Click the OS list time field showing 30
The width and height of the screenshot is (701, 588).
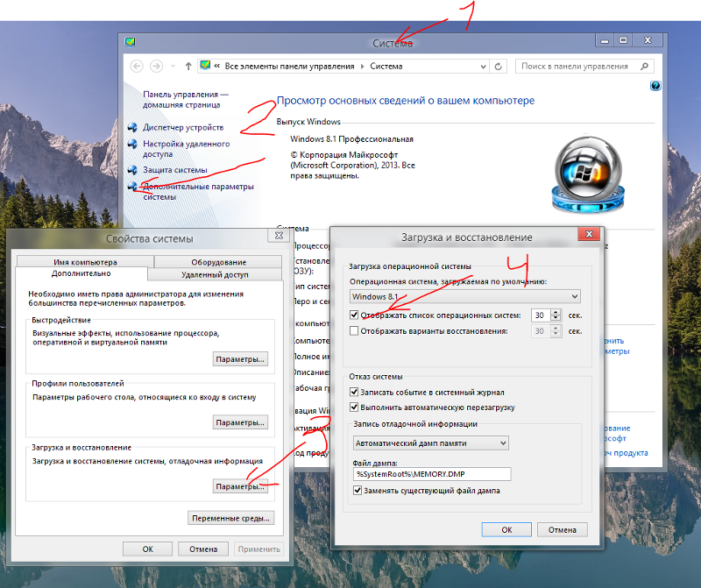(x=541, y=315)
